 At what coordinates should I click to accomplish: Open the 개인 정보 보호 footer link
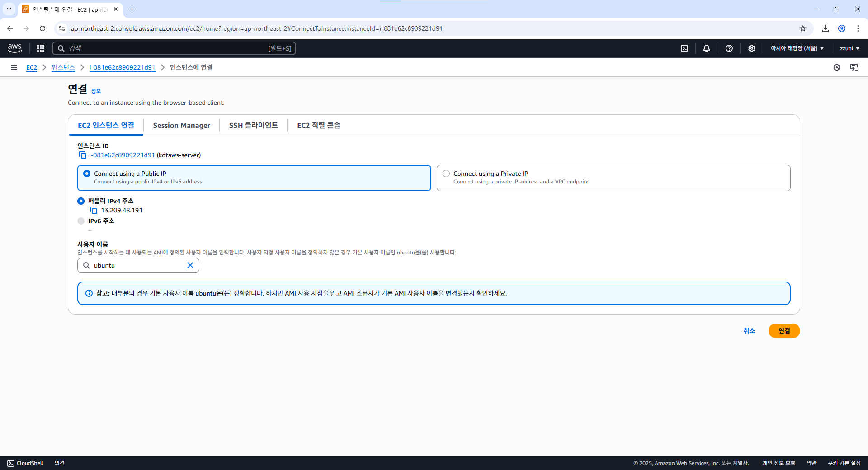[779, 463]
